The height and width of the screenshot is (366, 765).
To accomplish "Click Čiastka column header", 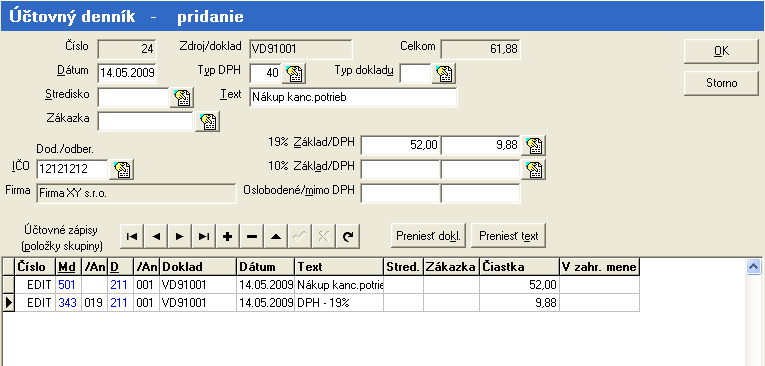I will pyautogui.click(x=519, y=267).
